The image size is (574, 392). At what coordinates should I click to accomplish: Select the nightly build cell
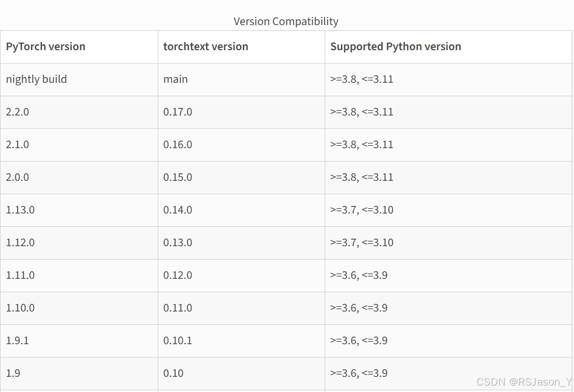click(36, 79)
